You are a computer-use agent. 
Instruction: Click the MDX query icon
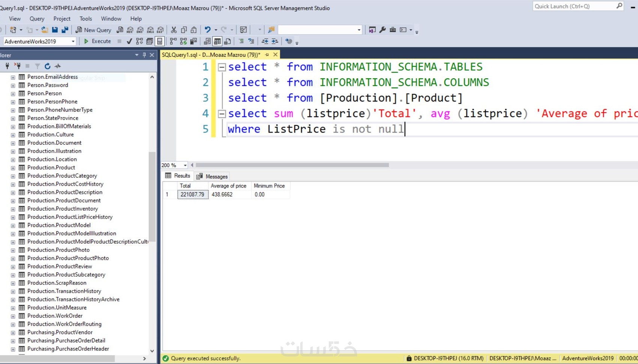(x=130, y=30)
